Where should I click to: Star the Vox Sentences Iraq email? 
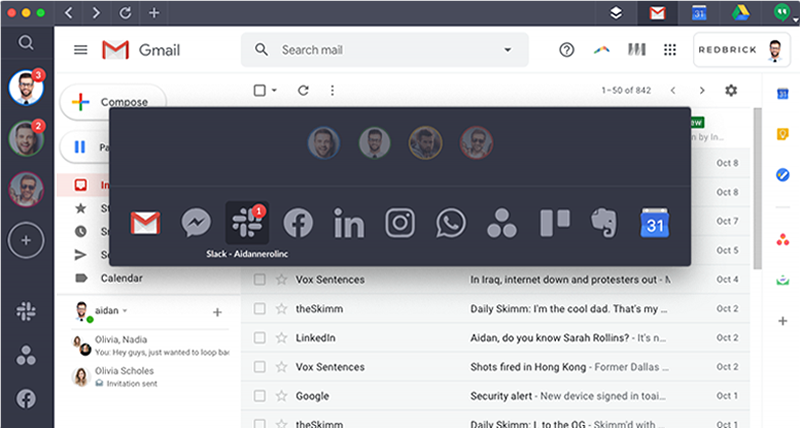(x=281, y=279)
